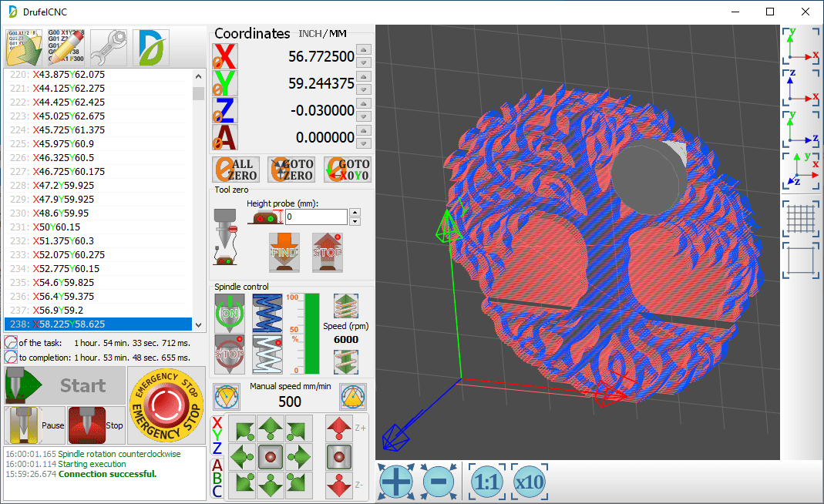Click the ALL ZERO button
This screenshot has height=504, width=824.
coord(236,170)
